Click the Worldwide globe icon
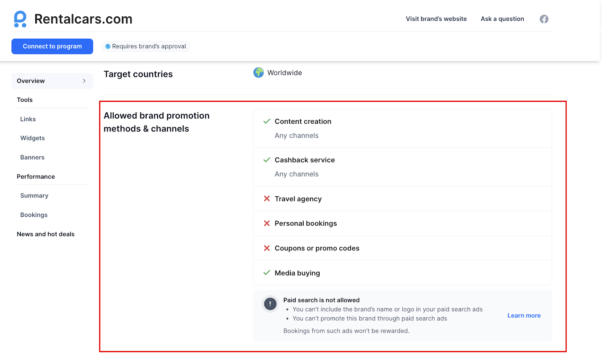This screenshot has width=608, height=364. (258, 73)
